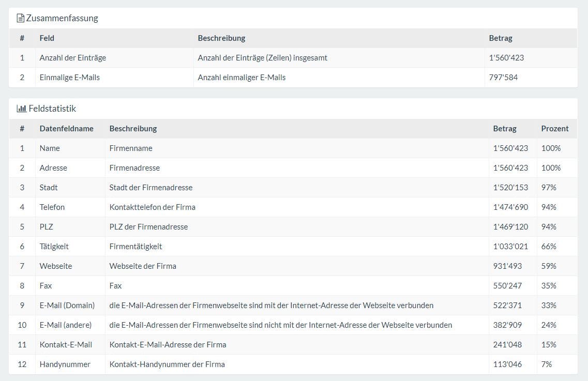Click the Betrag header in Feldstatistik table
588x381 pixels.
(504, 129)
